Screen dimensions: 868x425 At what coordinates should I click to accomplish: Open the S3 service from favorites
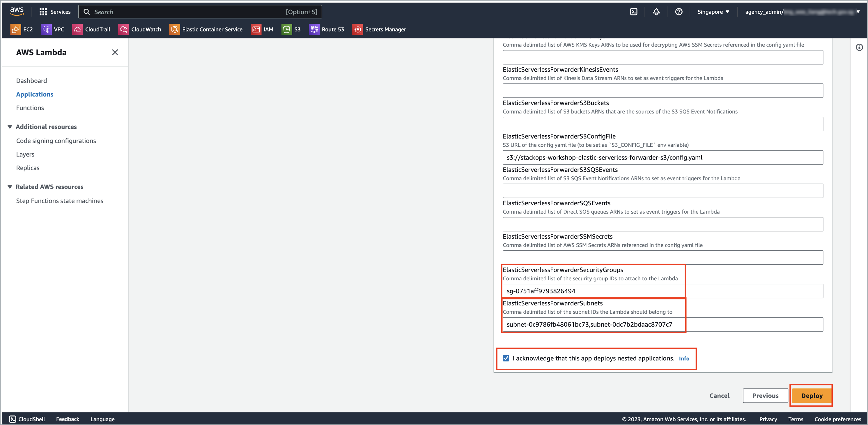coord(291,29)
